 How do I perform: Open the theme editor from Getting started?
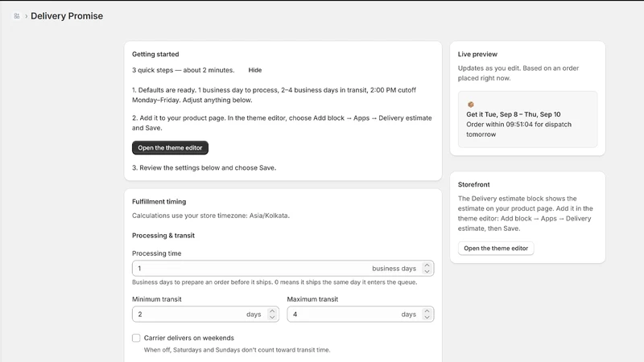coord(170,148)
